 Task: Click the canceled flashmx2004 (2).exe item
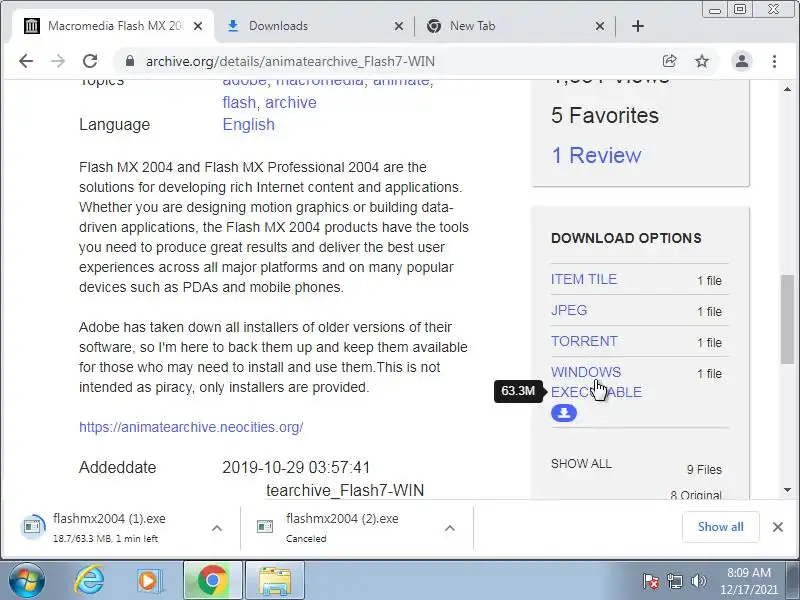[342, 528]
